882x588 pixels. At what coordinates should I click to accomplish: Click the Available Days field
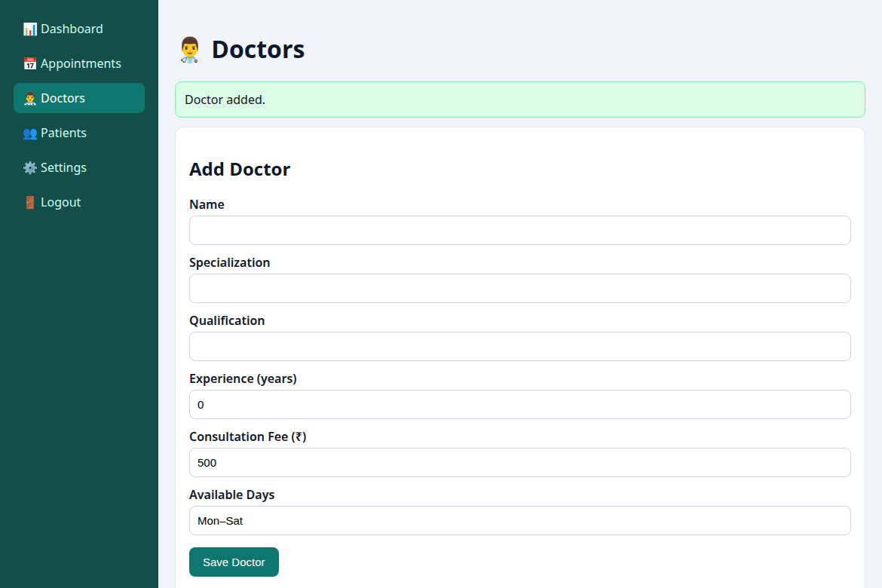click(x=519, y=520)
